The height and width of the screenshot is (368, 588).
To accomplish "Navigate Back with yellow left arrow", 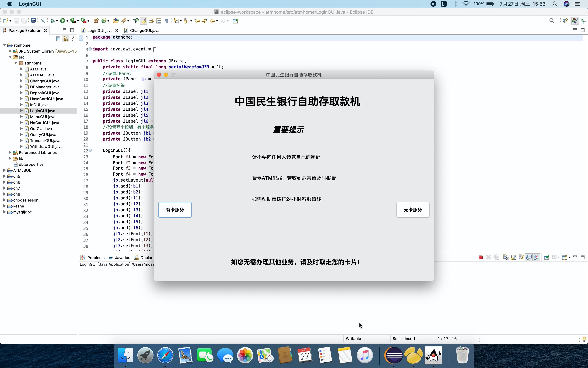I will coord(212,21).
